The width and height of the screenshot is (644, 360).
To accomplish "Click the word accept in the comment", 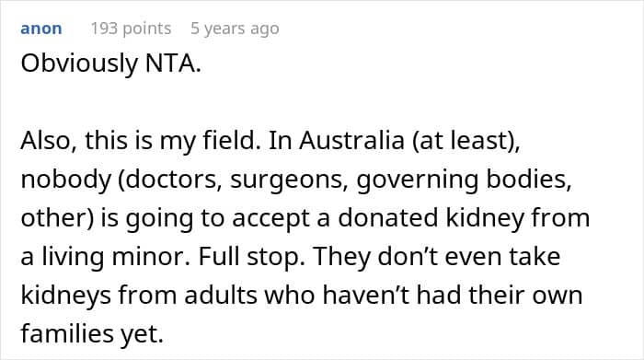I will [270, 218].
